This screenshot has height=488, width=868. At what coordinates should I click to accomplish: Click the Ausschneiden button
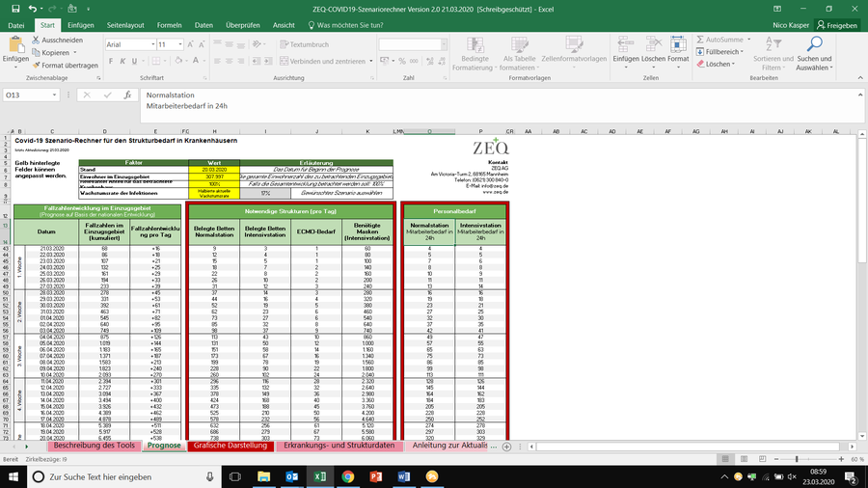tap(57, 40)
